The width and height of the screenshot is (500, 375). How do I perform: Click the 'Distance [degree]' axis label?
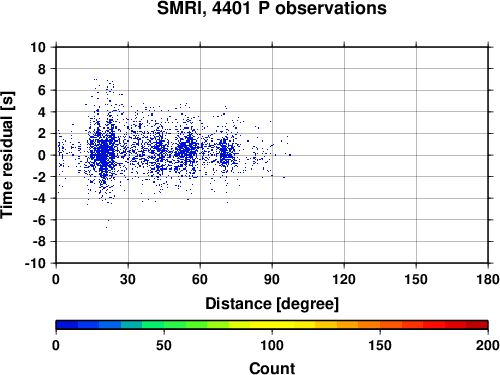tap(272, 304)
